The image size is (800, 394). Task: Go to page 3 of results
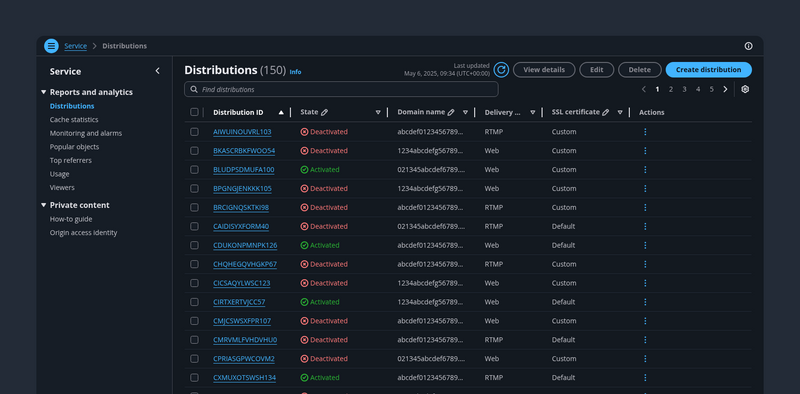pyautogui.click(x=684, y=89)
